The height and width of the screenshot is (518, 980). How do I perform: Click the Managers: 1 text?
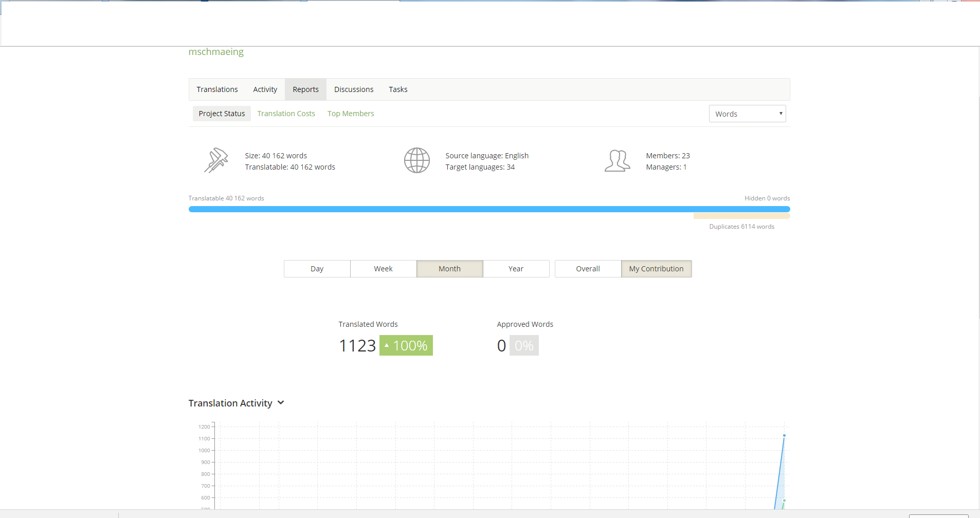[x=666, y=167]
